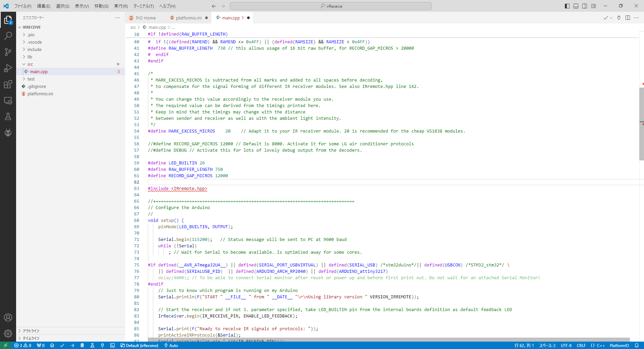
Task: Open the Extensions view
Action: (8, 84)
